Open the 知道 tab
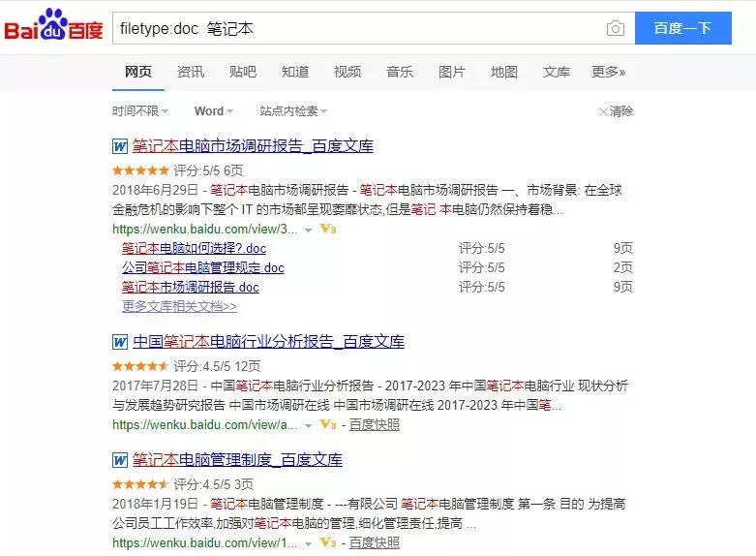 click(295, 72)
